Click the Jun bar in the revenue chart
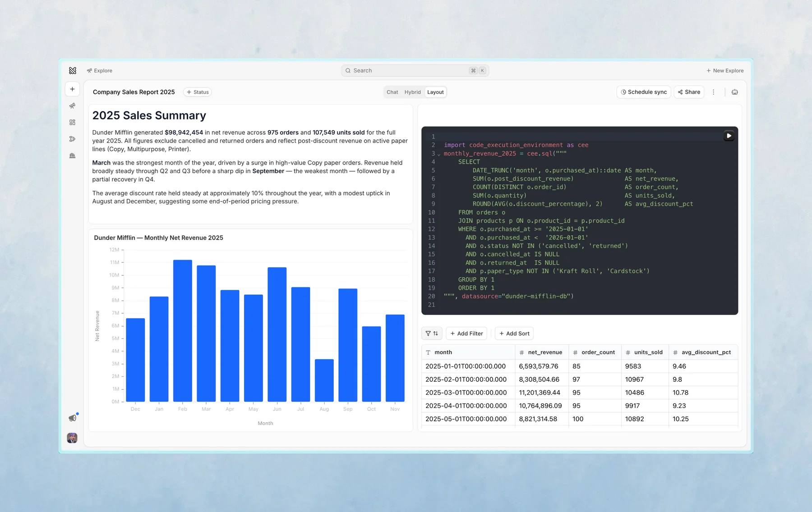Screen dimensions: 812x512 277,334
